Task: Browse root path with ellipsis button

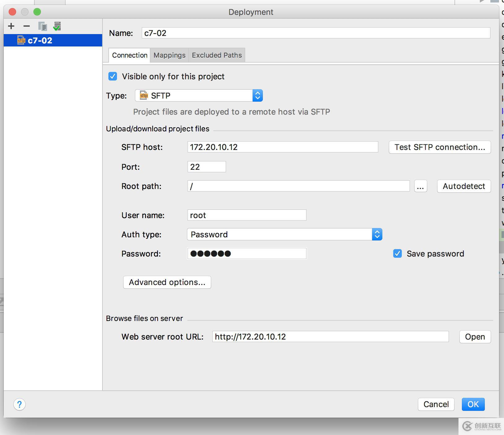Action: 420,186
